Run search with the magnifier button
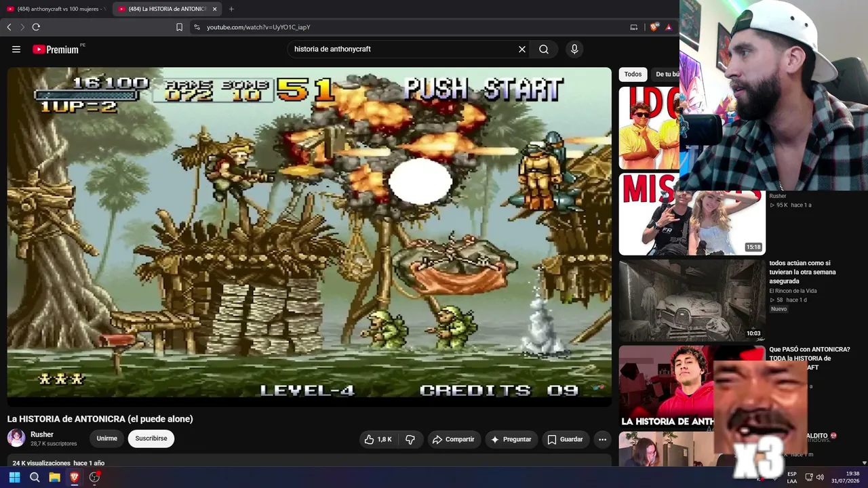Image resolution: width=868 pixels, height=488 pixels. (x=544, y=49)
